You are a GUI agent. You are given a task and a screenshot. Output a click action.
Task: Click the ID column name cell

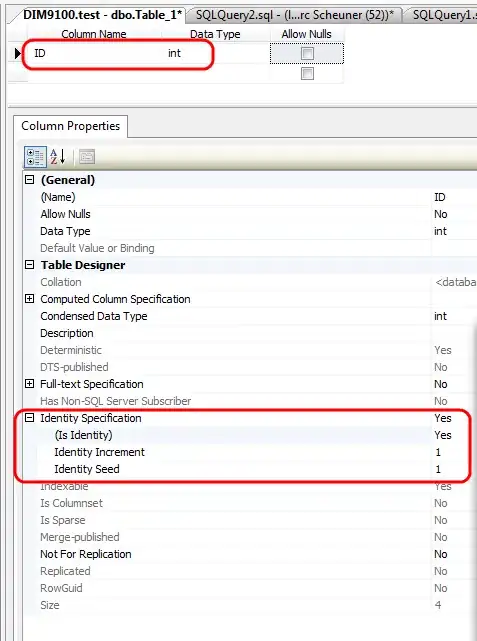tap(94, 53)
